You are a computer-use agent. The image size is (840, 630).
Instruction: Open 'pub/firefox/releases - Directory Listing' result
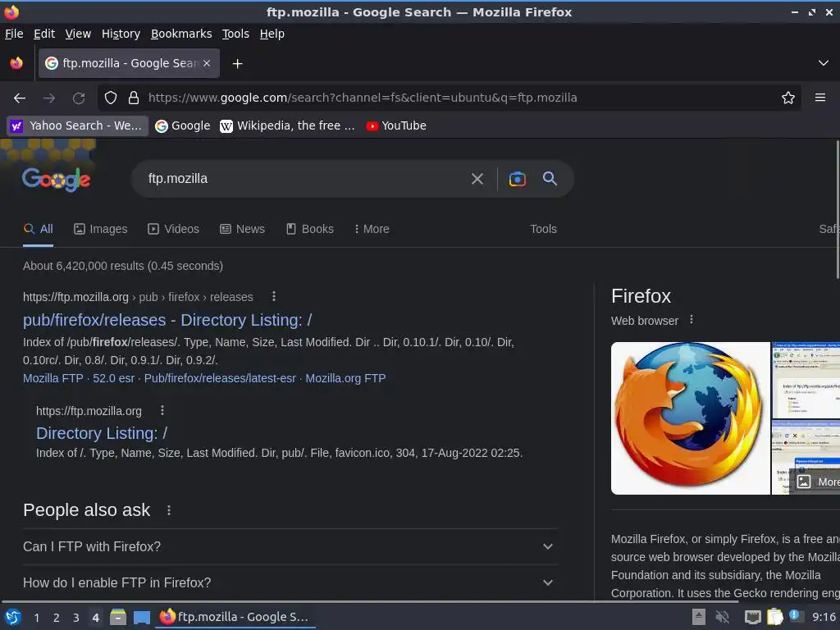pyautogui.click(x=167, y=320)
